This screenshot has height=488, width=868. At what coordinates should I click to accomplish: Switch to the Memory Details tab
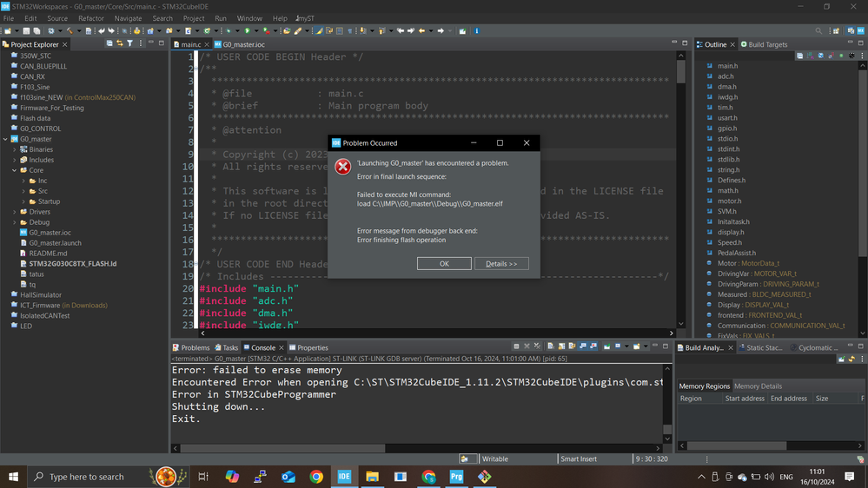click(x=758, y=386)
